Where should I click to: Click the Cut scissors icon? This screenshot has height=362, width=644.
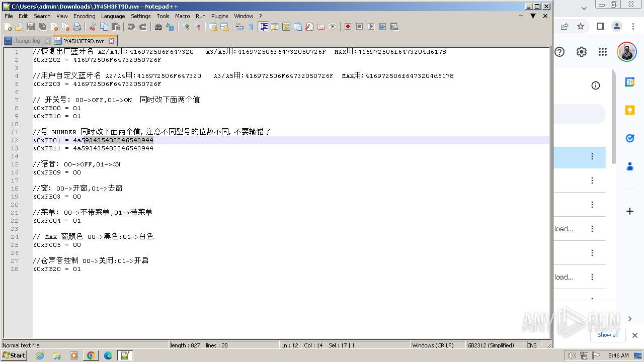[x=93, y=27]
